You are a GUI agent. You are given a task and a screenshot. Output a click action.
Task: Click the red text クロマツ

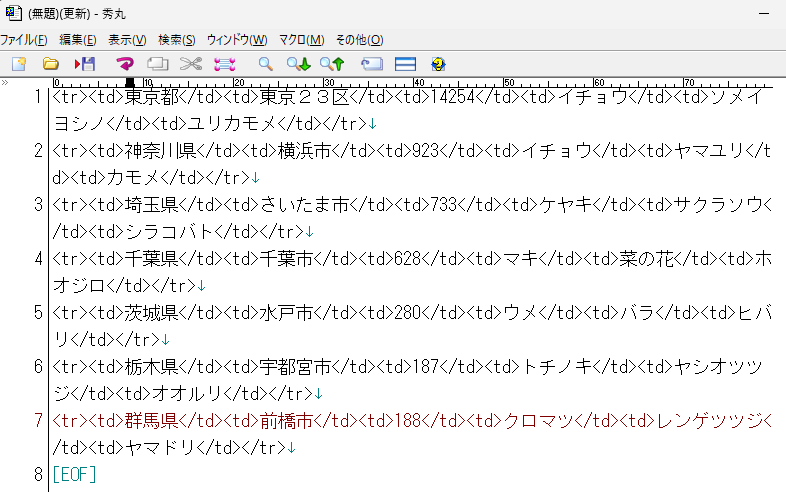click(x=538, y=420)
